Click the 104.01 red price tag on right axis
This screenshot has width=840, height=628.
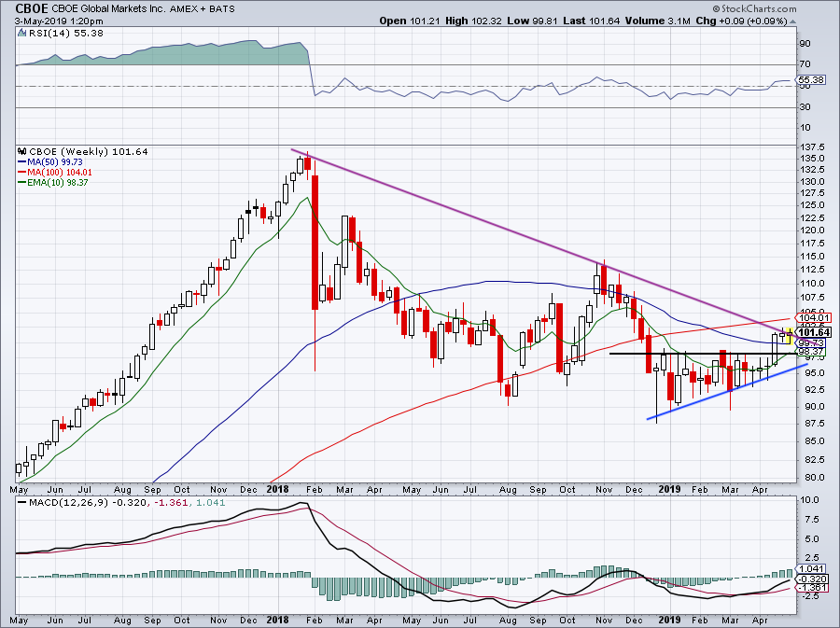point(813,317)
